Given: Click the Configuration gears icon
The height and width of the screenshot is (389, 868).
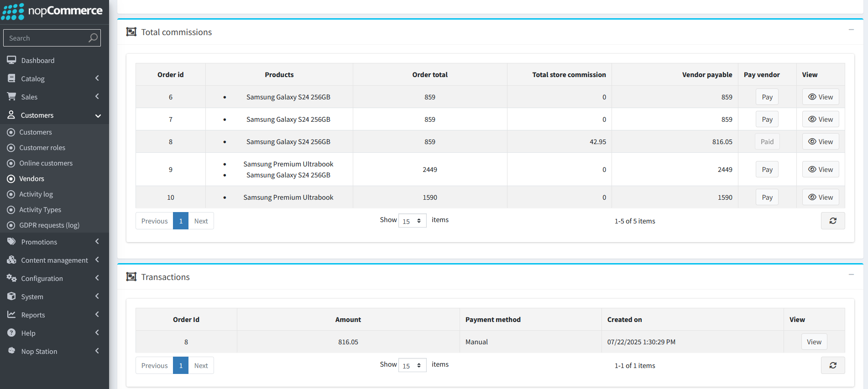Looking at the screenshot, I should 11,278.
